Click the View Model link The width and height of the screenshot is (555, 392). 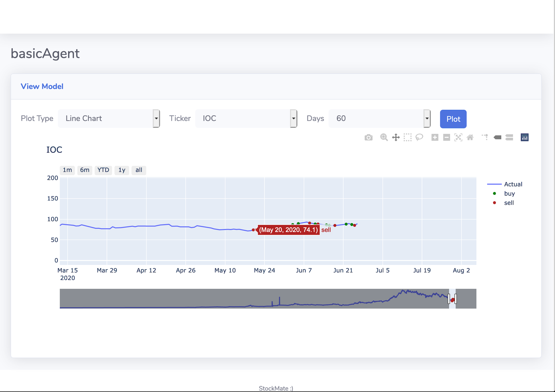(x=42, y=87)
